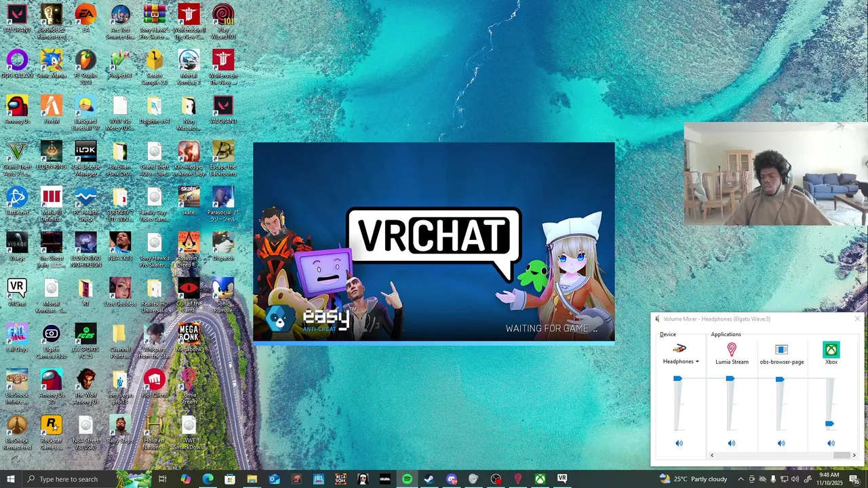
Task: Select the Grand Theft Auto V shortcut
Action: click(x=17, y=157)
